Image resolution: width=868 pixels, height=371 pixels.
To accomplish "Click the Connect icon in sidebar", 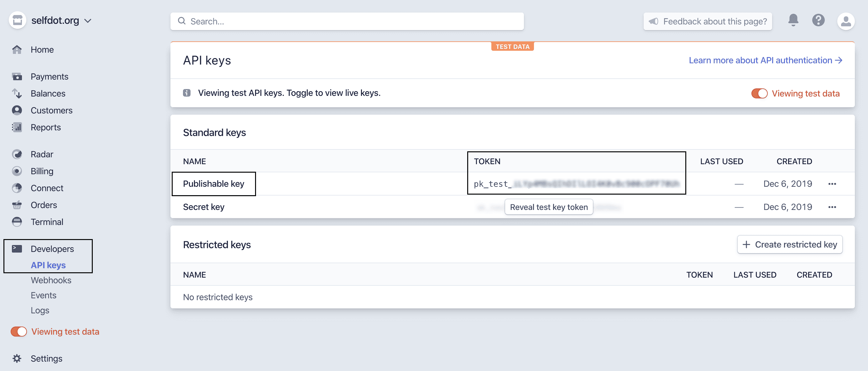I will tap(17, 188).
